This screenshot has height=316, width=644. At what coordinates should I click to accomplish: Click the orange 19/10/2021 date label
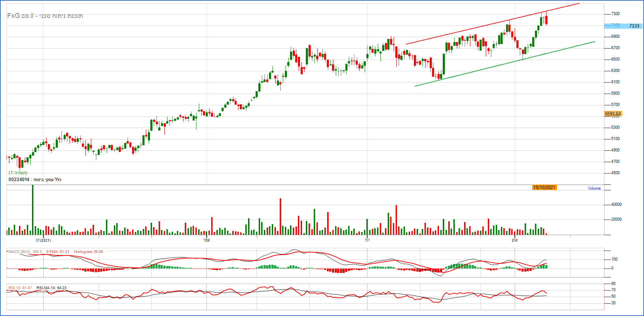[544, 188]
